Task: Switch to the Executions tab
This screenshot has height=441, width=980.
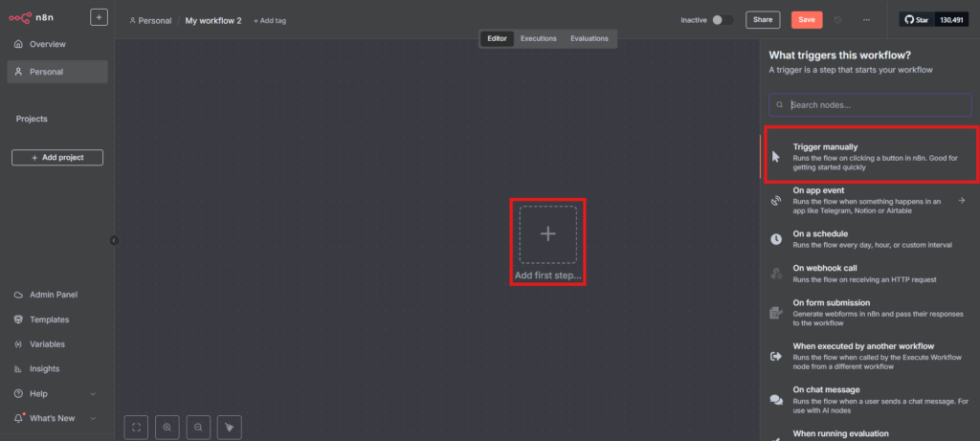Action: coord(539,38)
